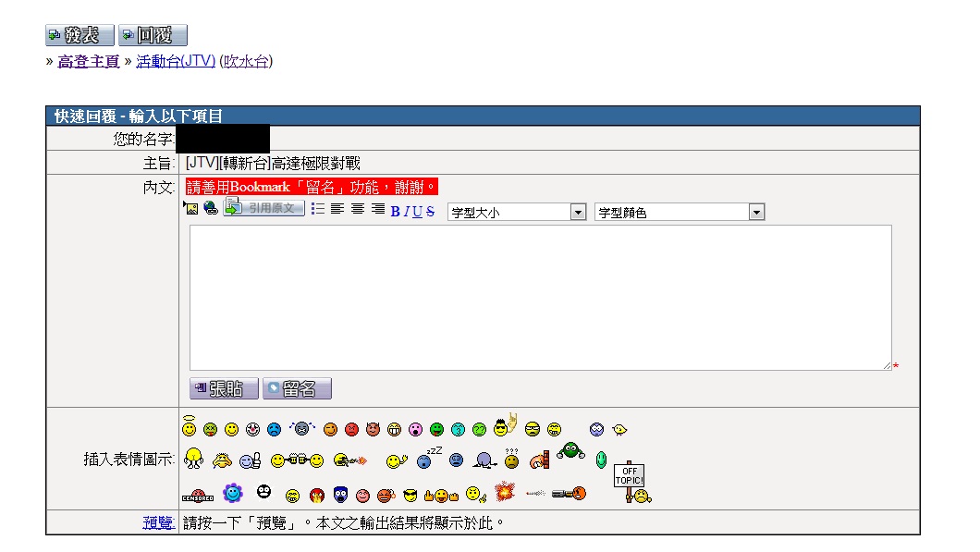Insert the clown face emoticon

coord(252,430)
